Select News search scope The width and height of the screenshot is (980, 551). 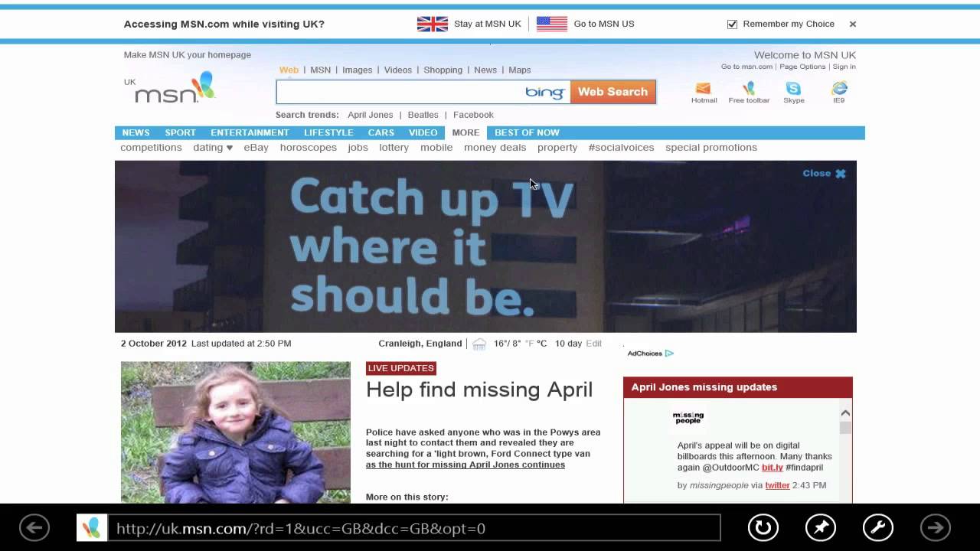pos(485,70)
